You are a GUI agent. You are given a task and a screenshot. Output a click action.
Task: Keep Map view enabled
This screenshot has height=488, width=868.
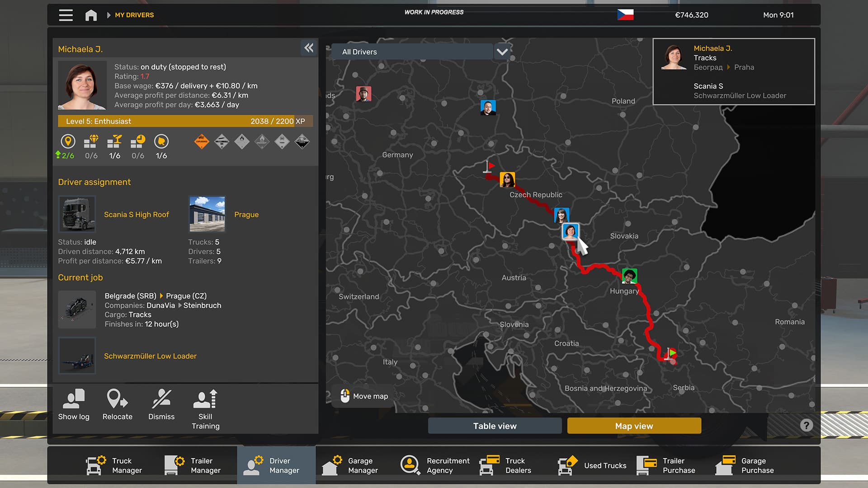click(x=634, y=425)
